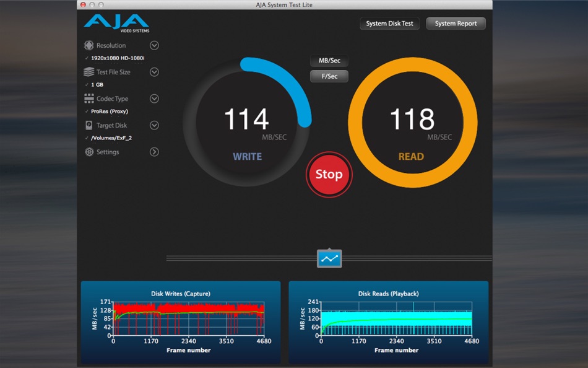
Task: Click the Test File Size stack icon
Action: 89,72
